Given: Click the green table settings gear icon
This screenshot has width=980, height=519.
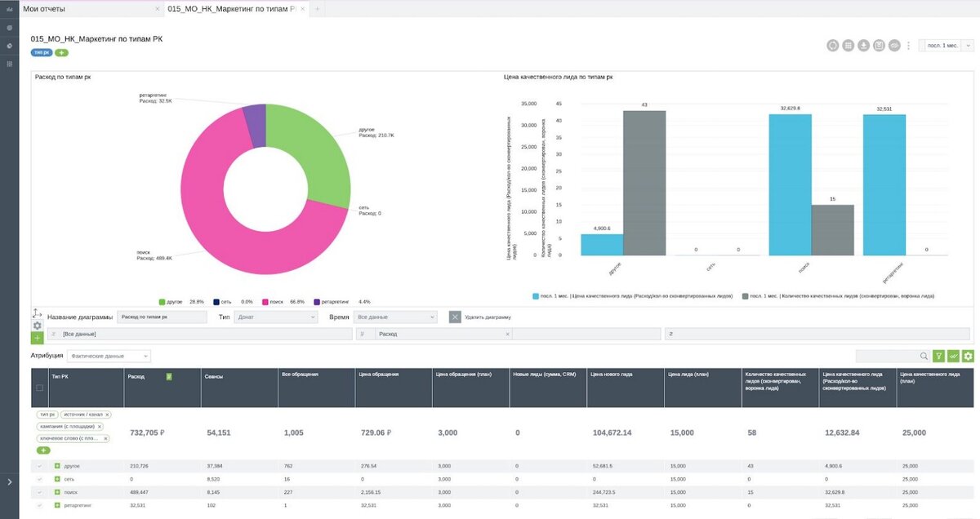Looking at the screenshot, I should [968, 356].
